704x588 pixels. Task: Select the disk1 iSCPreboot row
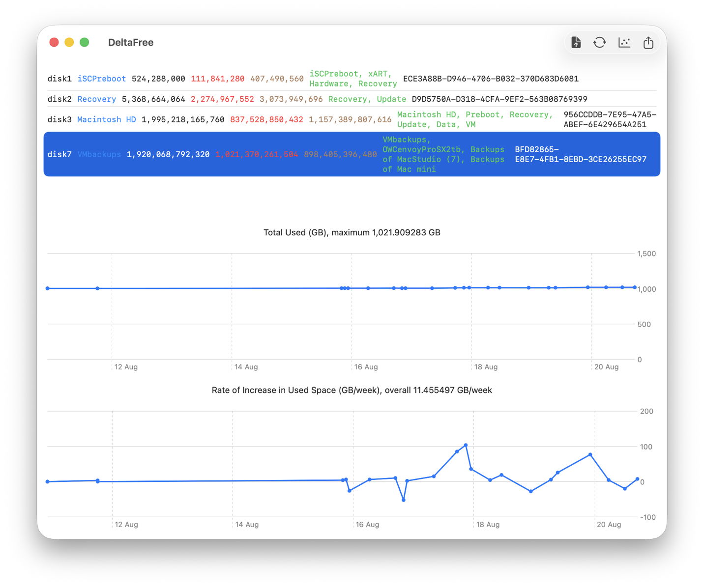(x=352, y=79)
